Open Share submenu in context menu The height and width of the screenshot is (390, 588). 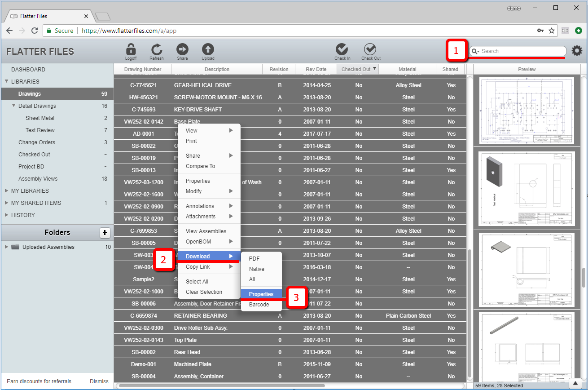209,155
